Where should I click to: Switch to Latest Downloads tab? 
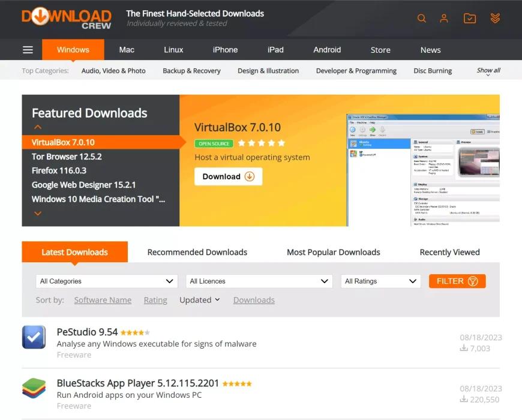pos(74,252)
